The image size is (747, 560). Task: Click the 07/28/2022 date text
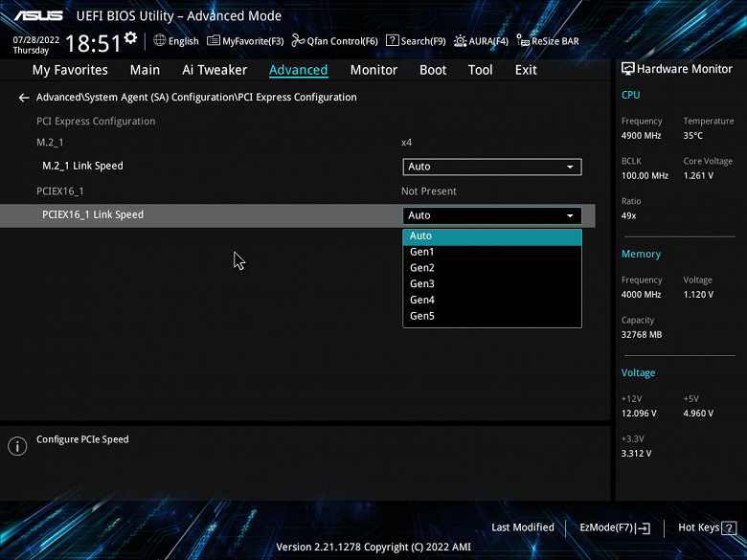pyautogui.click(x=36, y=40)
